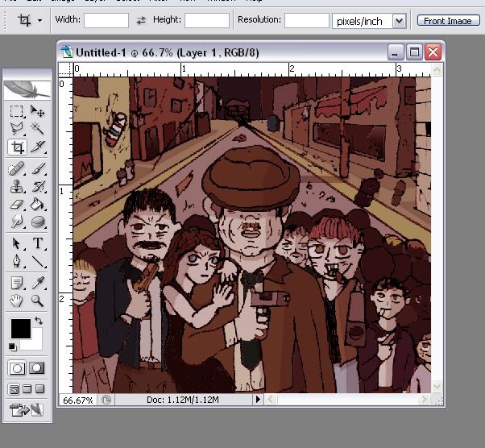Select the History Brush tool
This screenshot has width=485, height=448.
coord(37,187)
